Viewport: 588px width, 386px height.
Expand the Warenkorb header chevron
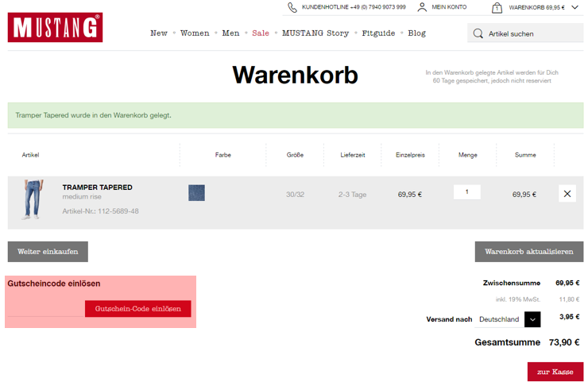pyautogui.click(x=574, y=7)
